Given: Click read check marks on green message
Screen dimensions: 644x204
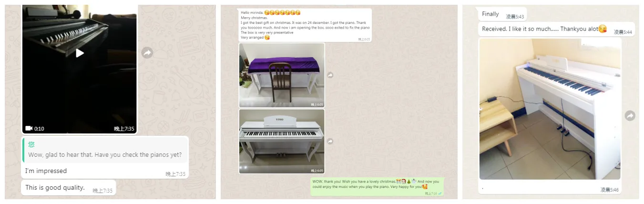Looking at the screenshot, I should [440, 194].
